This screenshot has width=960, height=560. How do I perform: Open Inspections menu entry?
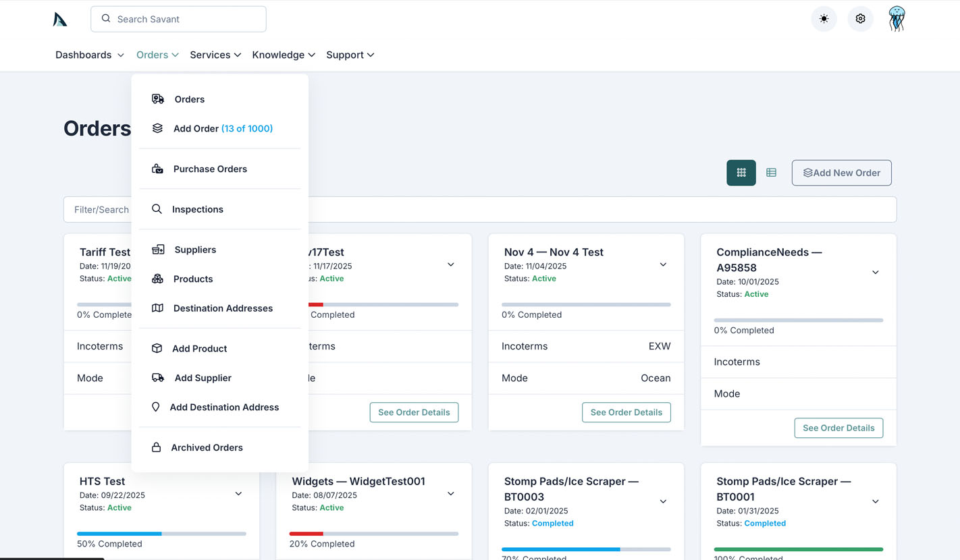(197, 209)
